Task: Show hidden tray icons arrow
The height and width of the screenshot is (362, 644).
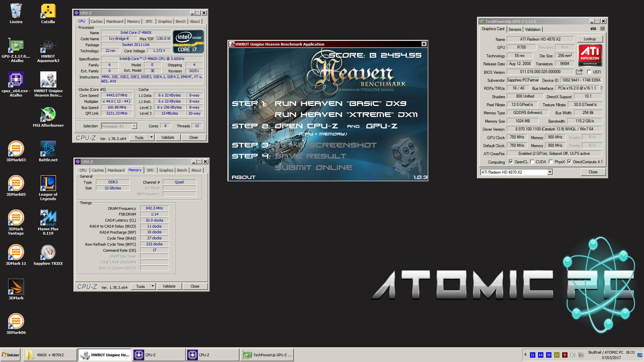Action: tap(525, 355)
